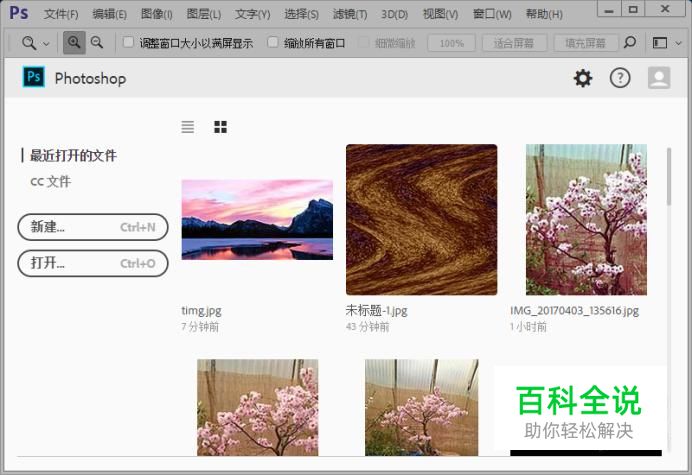Select CC 文件 in sidebar
The height and width of the screenshot is (475, 692).
[50, 181]
